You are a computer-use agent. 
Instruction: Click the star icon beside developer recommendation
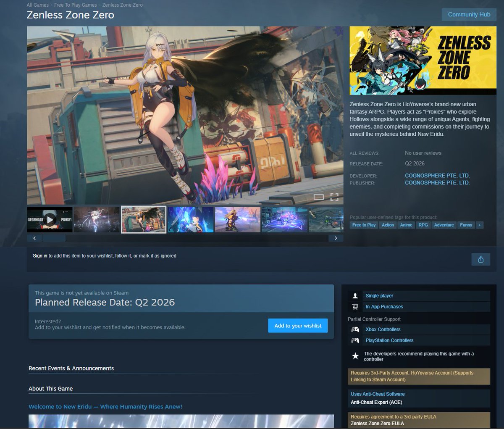point(355,356)
